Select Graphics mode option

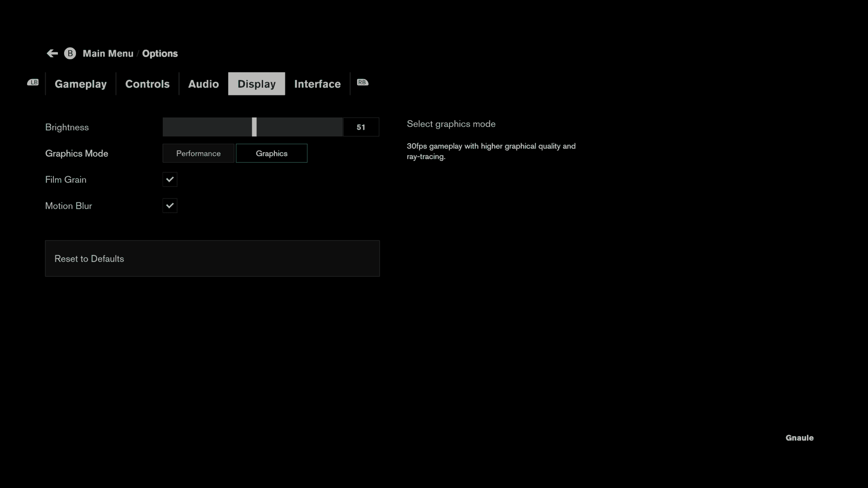click(x=272, y=153)
